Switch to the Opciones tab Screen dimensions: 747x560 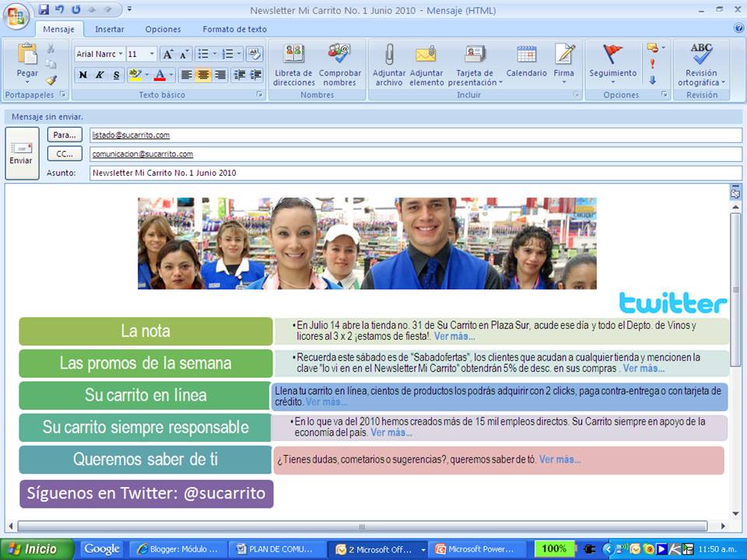[x=163, y=29]
